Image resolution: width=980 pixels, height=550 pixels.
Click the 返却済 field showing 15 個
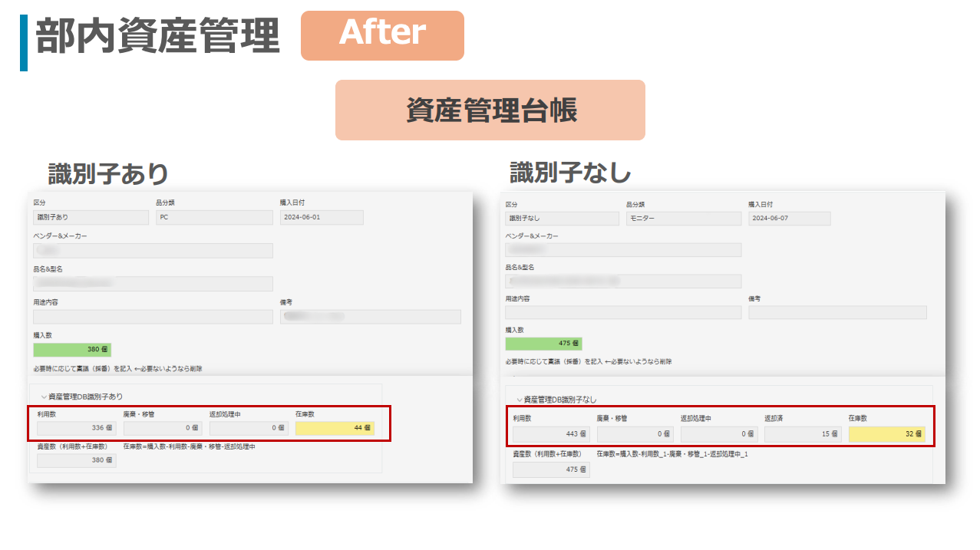(803, 434)
